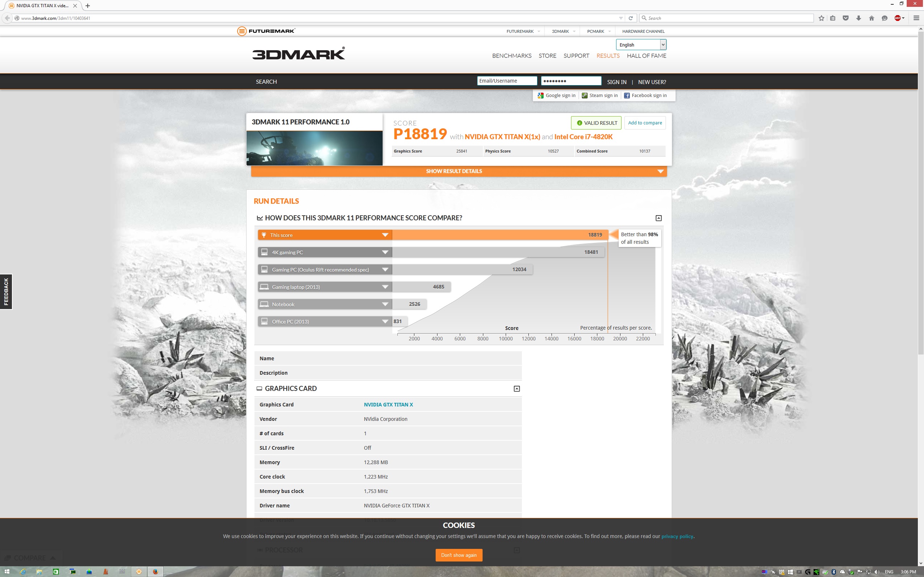924x577 pixels.
Task: Open NVIDIA GTX TITAN X link
Action: pyautogui.click(x=388, y=405)
